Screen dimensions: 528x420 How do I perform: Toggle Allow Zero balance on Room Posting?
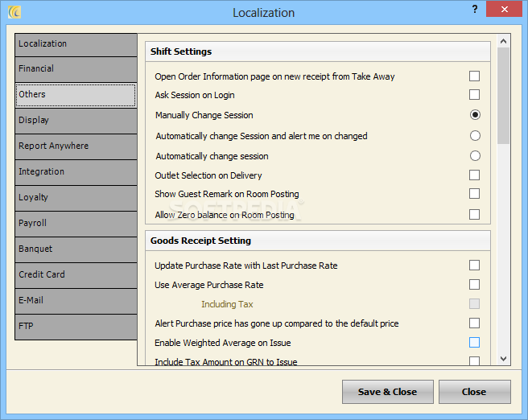474,214
